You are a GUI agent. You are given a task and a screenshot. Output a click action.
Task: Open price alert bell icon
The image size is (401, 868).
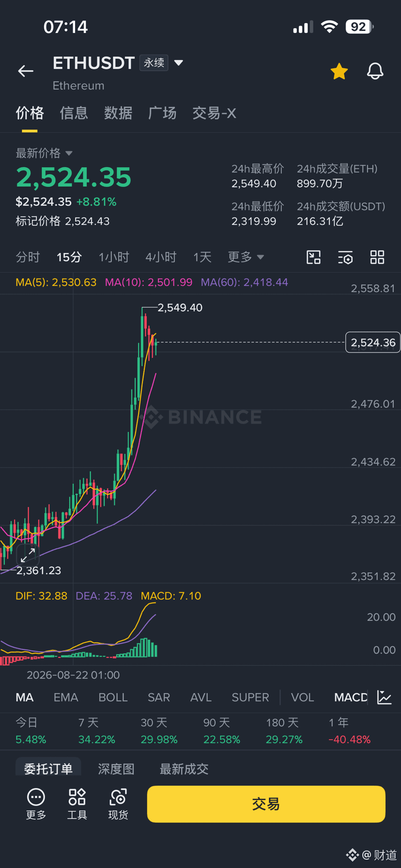click(375, 71)
